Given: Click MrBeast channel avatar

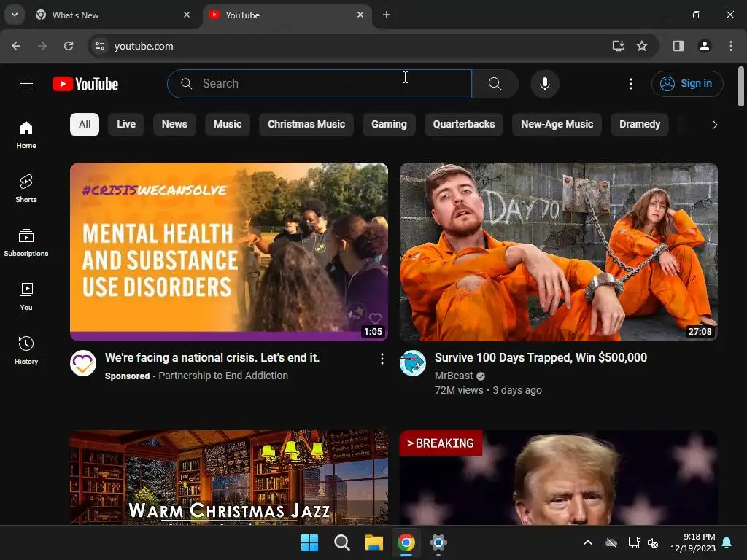Looking at the screenshot, I should click(x=413, y=363).
